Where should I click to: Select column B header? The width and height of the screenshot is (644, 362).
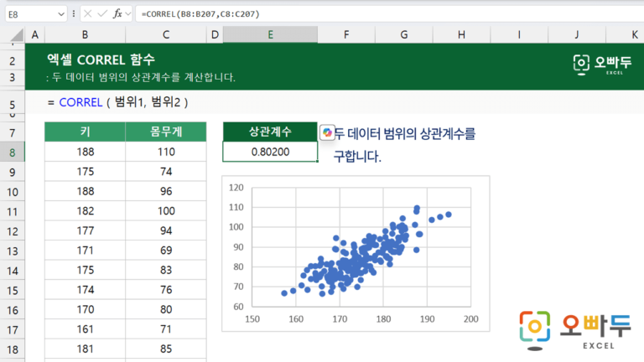click(85, 35)
